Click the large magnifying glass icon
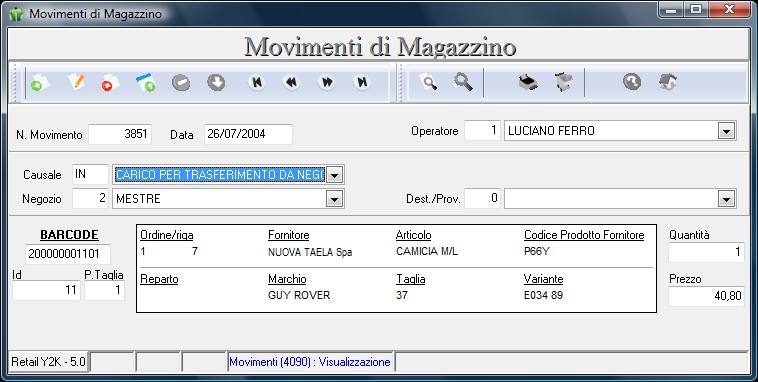The width and height of the screenshot is (758, 382). (x=463, y=82)
